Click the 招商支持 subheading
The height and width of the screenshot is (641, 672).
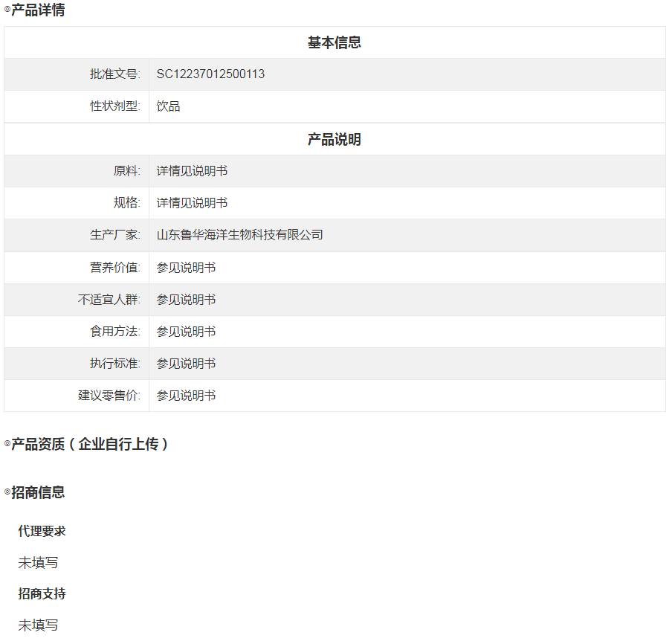[x=42, y=594]
